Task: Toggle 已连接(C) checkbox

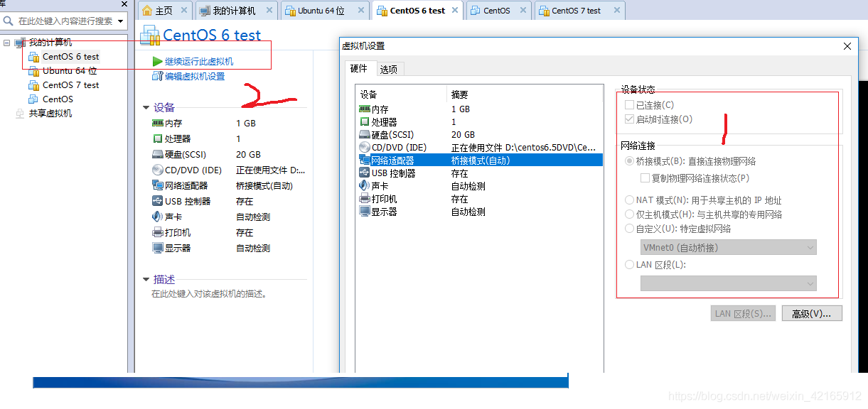Action: tap(629, 105)
